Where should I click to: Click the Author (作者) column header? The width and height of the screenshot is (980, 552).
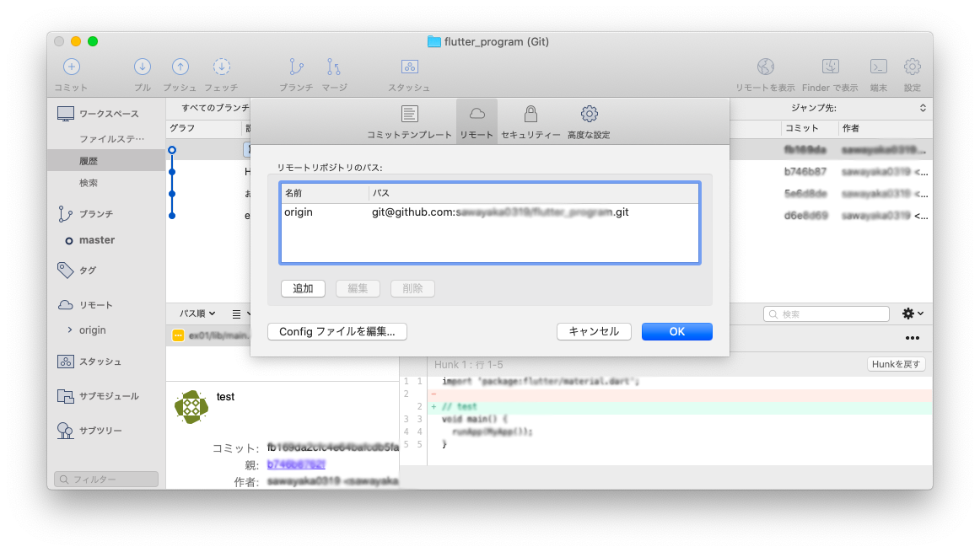[x=884, y=128]
